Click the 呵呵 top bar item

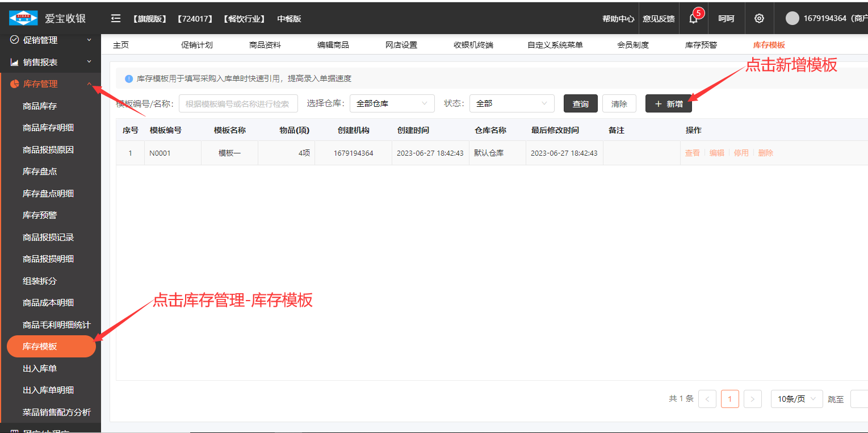click(726, 19)
